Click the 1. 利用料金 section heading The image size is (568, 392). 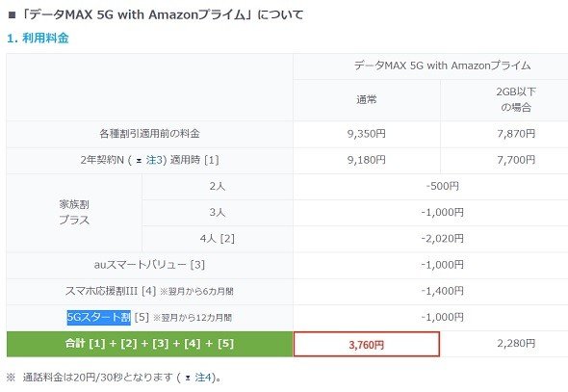click(x=38, y=38)
